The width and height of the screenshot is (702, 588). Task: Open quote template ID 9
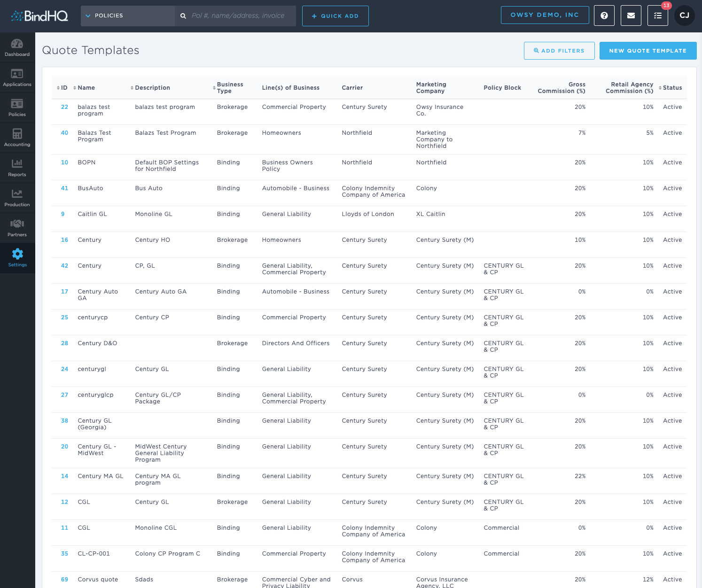[x=63, y=214]
